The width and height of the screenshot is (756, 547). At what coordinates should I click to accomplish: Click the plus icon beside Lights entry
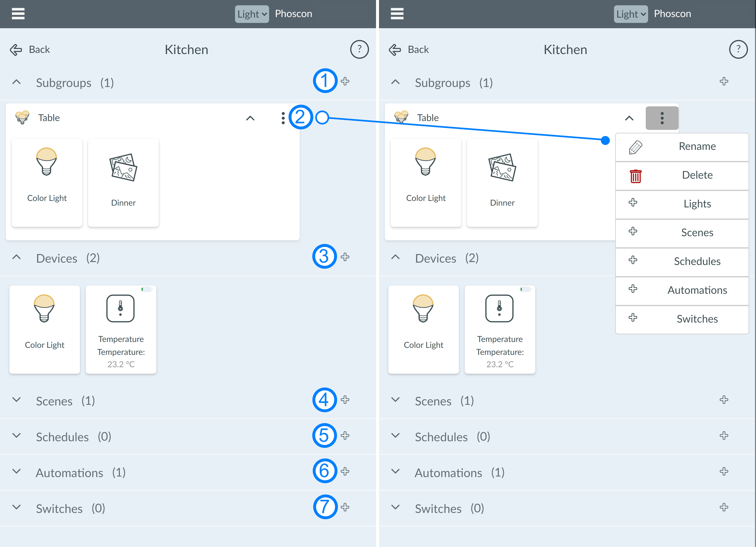pos(633,202)
